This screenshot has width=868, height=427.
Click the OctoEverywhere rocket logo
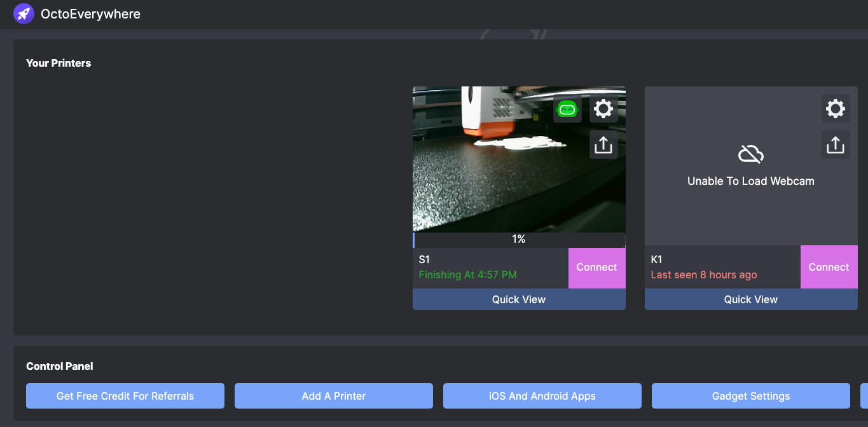click(24, 13)
